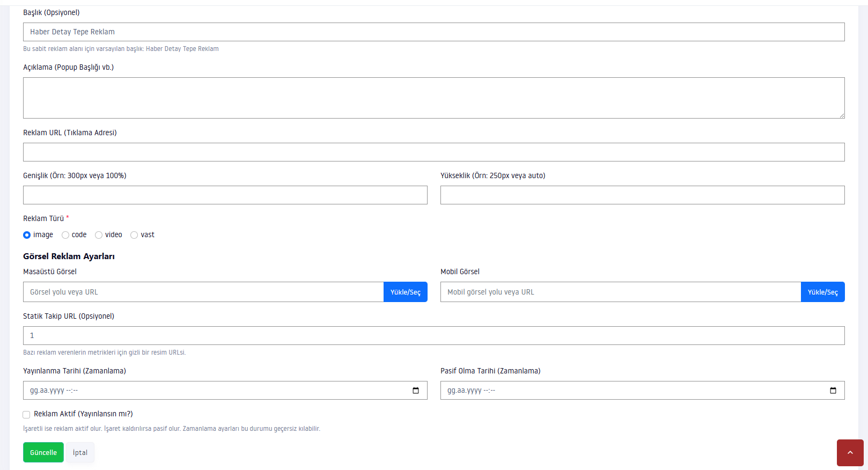This screenshot has width=868, height=470.
Task: Focus the Reklam URL input
Action: [x=434, y=152]
